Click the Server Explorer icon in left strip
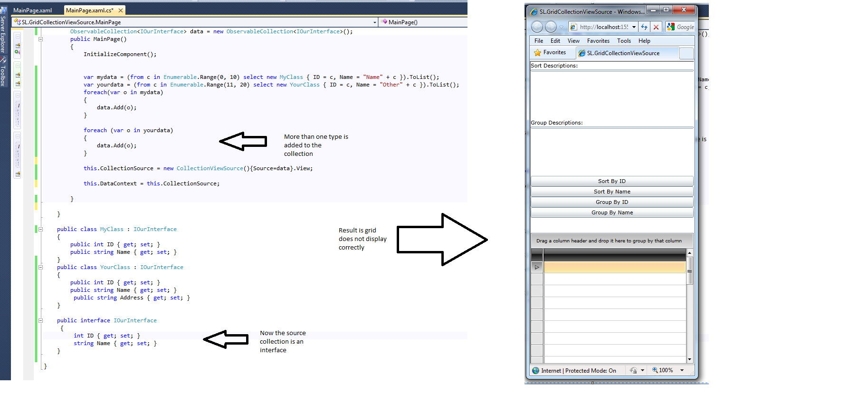This screenshot has height=395, width=868. click(x=3, y=11)
